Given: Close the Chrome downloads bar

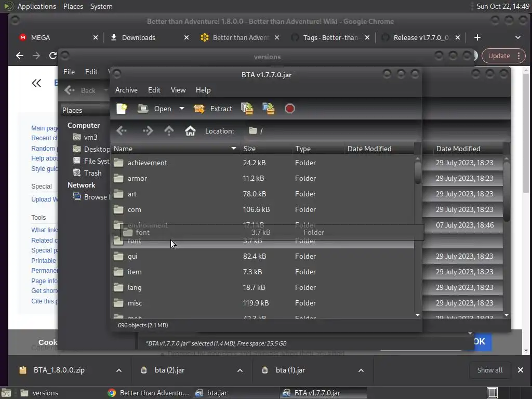Looking at the screenshot, I should 521,370.
